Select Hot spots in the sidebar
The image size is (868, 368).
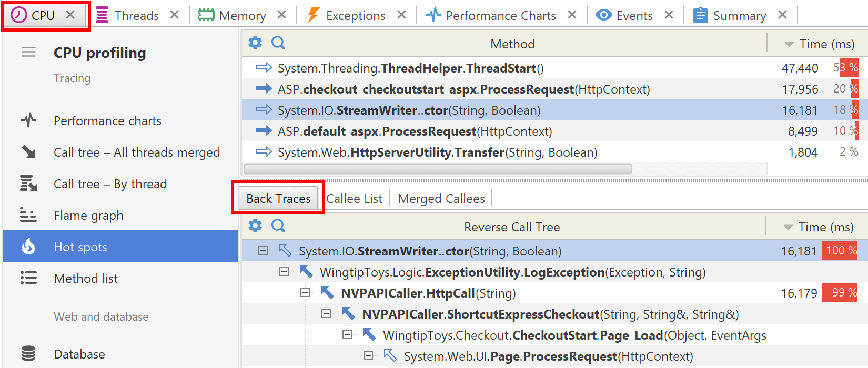[x=120, y=246]
